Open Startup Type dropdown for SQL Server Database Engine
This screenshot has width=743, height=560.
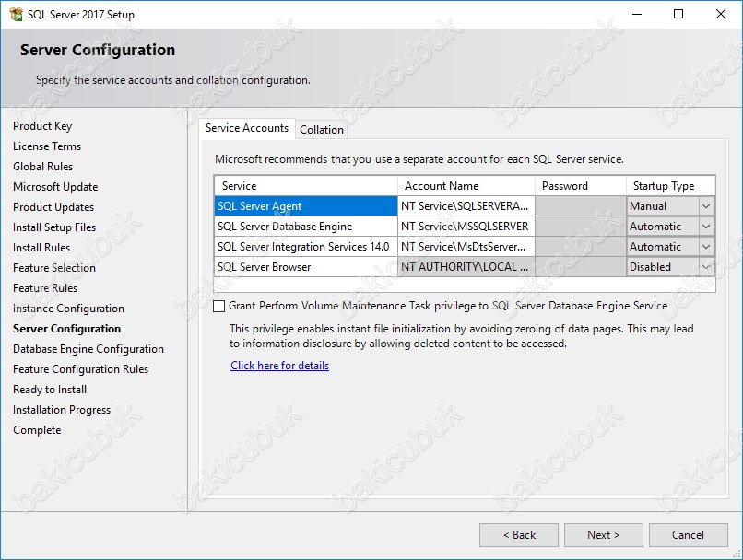[x=705, y=227]
